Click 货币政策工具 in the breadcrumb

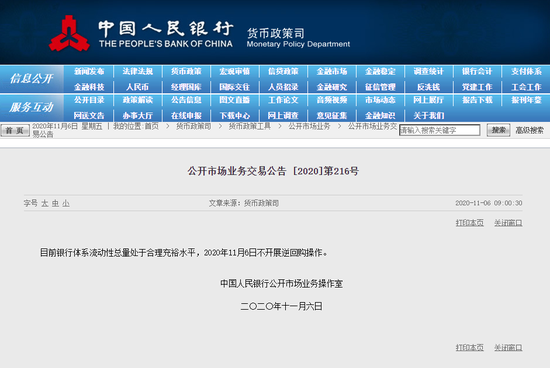[250, 126]
